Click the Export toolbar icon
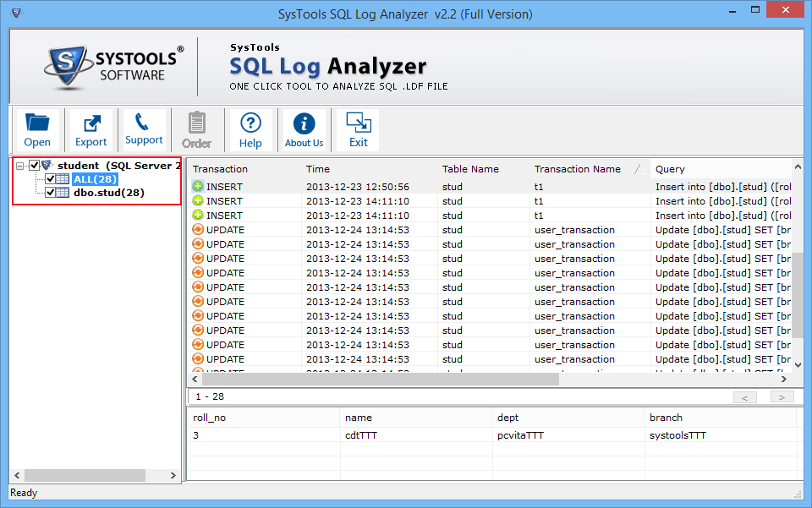 click(91, 130)
